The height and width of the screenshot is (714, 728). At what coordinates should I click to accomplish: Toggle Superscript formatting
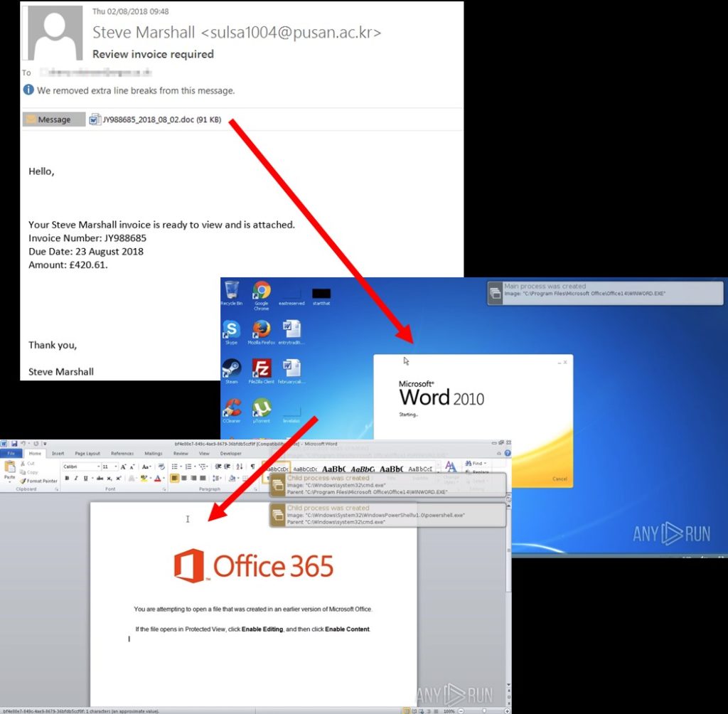(x=119, y=478)
